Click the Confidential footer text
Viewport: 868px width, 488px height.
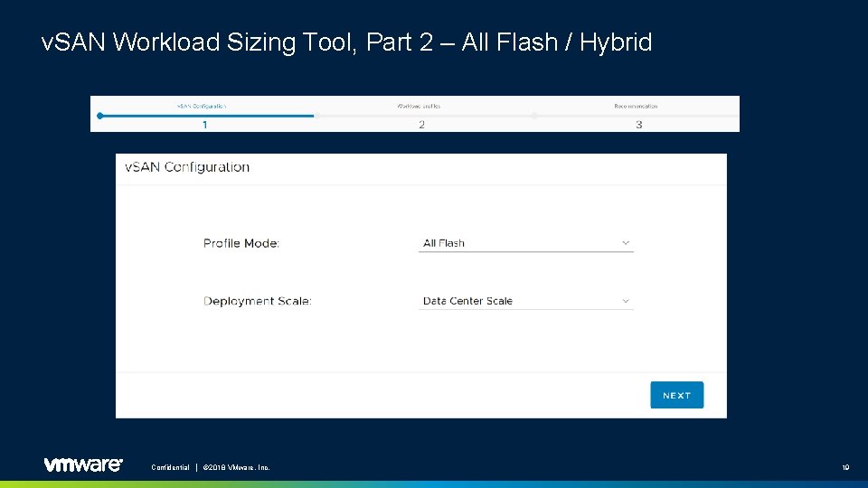click(171, 467)
